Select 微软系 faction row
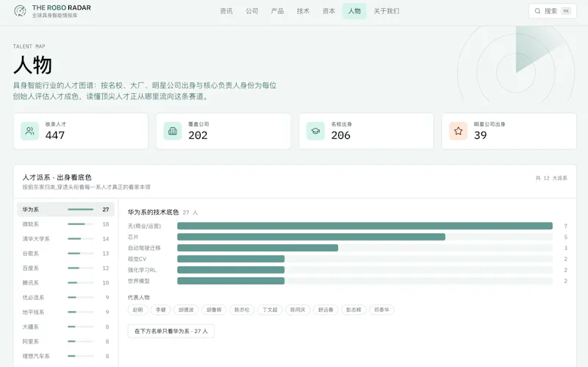This screenshot has height=367, width=588. [65, 224]
